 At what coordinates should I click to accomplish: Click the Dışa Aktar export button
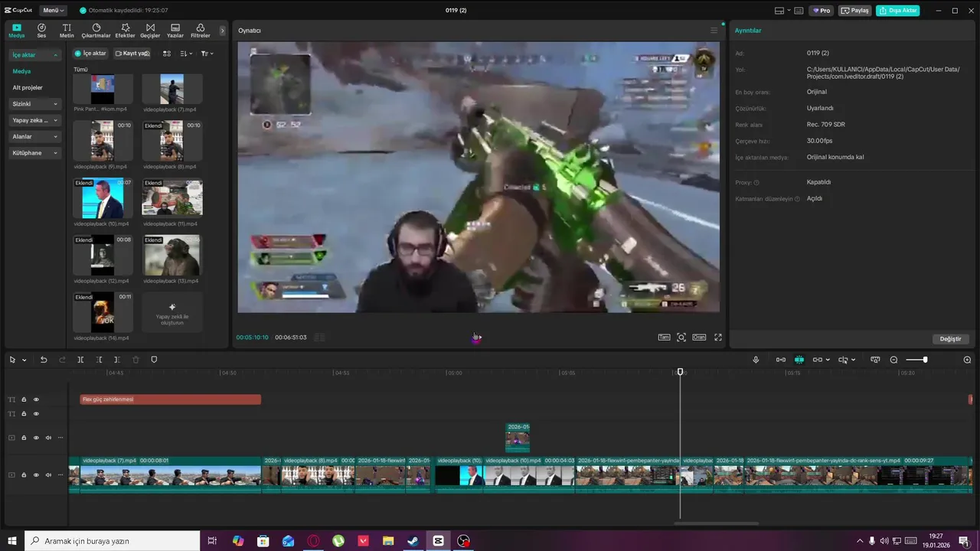point(898,11)
